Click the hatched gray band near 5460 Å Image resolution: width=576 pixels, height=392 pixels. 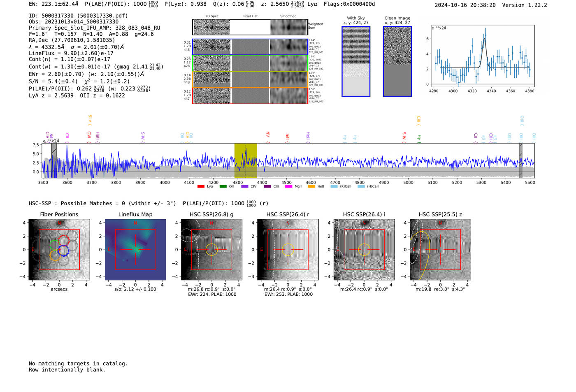pyautogui.click(x=520, y=160)
